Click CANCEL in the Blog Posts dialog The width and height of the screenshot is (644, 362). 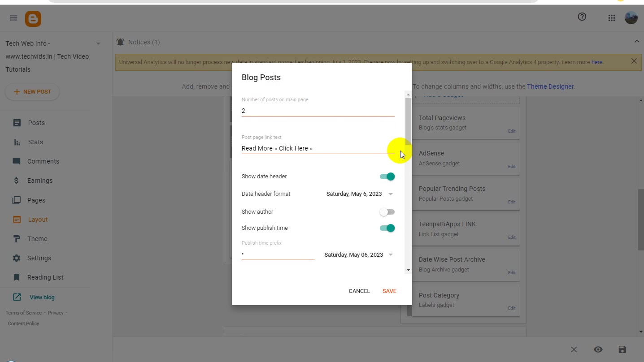359,291
